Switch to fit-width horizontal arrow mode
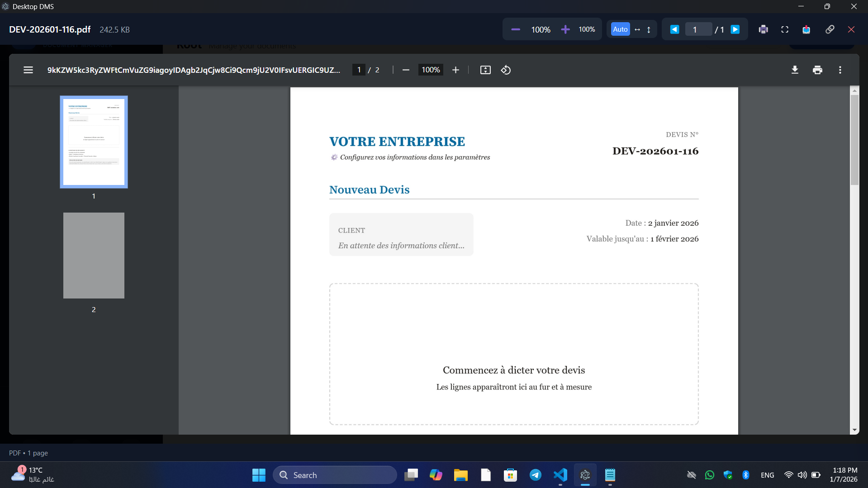Viewport: 868px width, 488px height. 637,29
